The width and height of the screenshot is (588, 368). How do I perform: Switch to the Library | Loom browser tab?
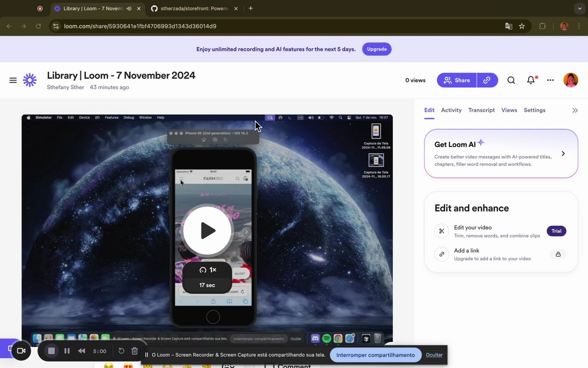point(92,8)
